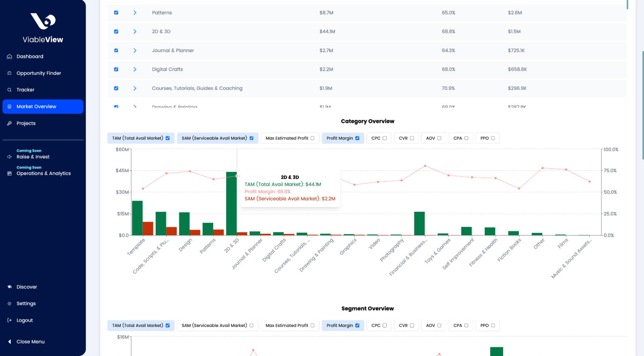Enable Max Estimated Profit in Category Overview
644x356 pixels.
312,138
